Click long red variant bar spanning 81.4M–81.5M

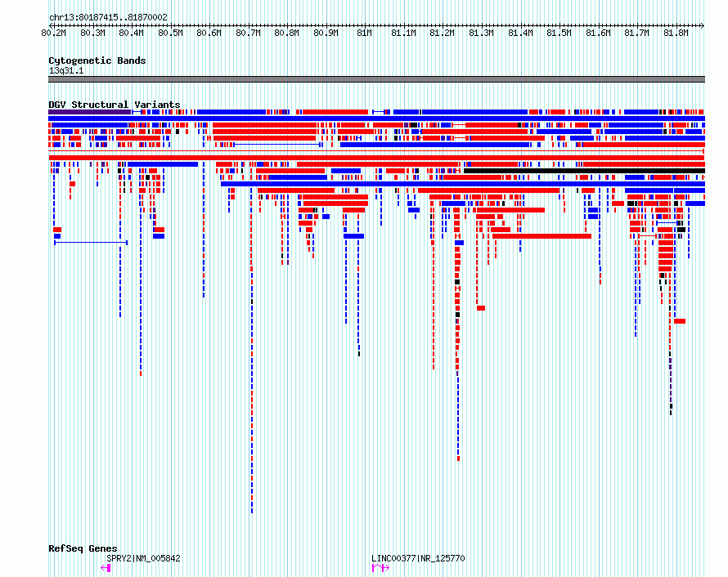tap(542, 236)
